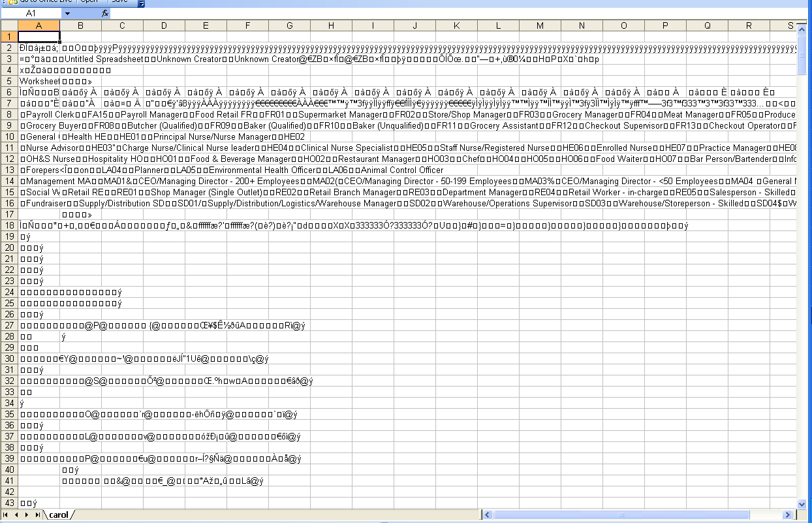This screenshot has width=812, height=523.
Task: Select column M header
Action: click(540, 25)
